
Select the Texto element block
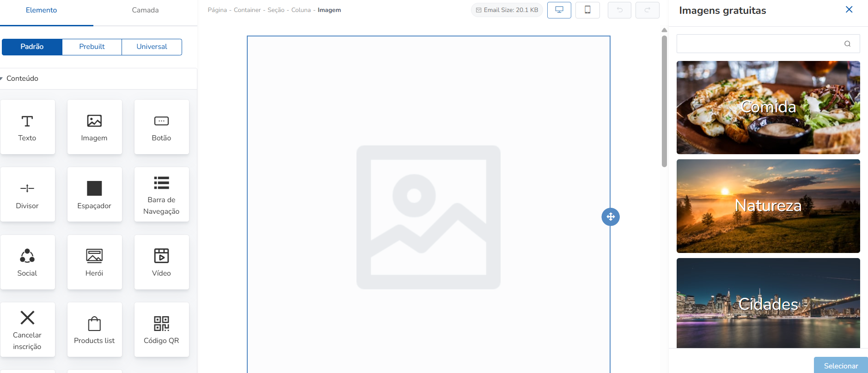click(28, 127)
